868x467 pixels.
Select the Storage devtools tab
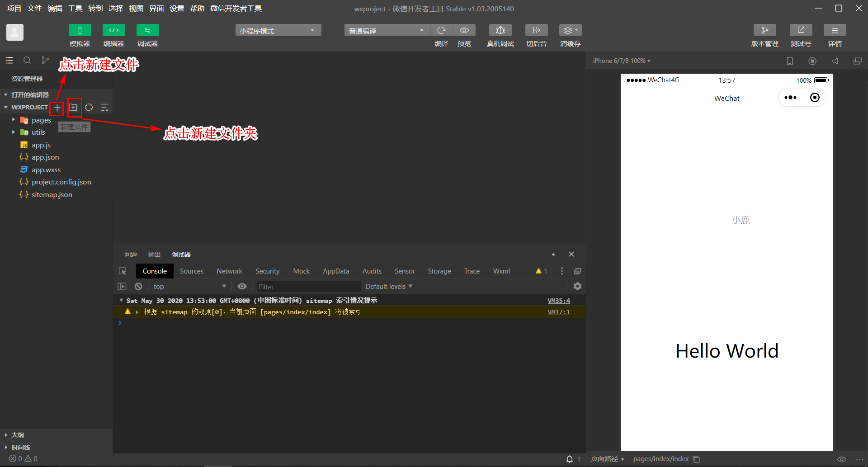439,271
